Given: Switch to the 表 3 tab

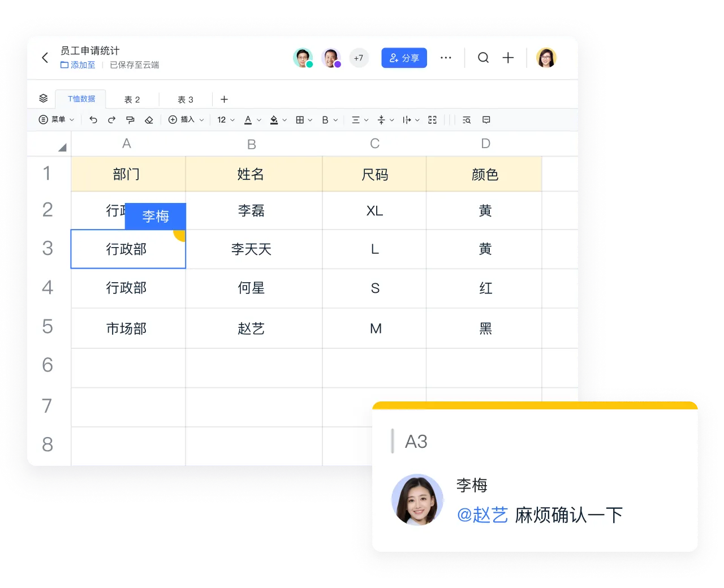Looking at the screenshot, I should pos(186,100).
